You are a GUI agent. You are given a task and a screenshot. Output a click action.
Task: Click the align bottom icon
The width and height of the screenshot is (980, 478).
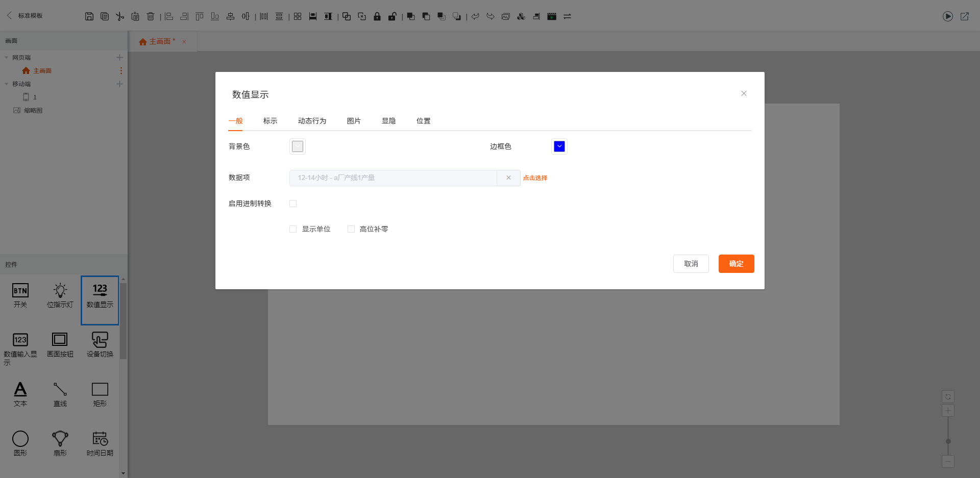point(215,16)
